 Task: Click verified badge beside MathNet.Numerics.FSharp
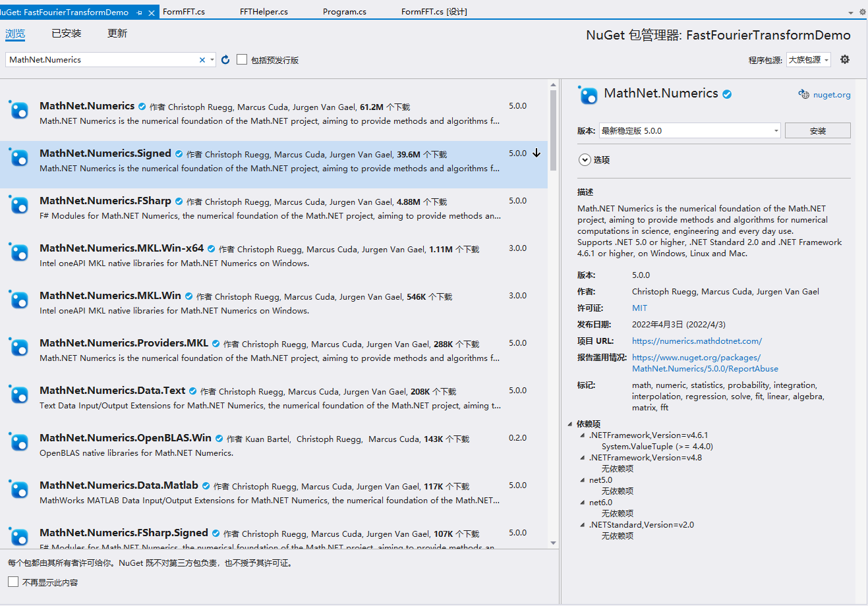pyautogui.click(x=179, y=201)
